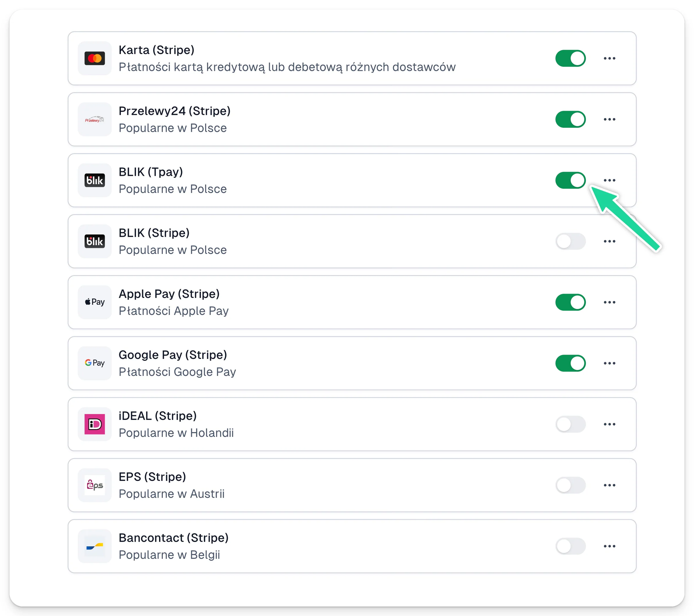Click the EPS logo icon
Image resolution: width=694 pixels, height=616 pixels.
(x=95, y=485)
